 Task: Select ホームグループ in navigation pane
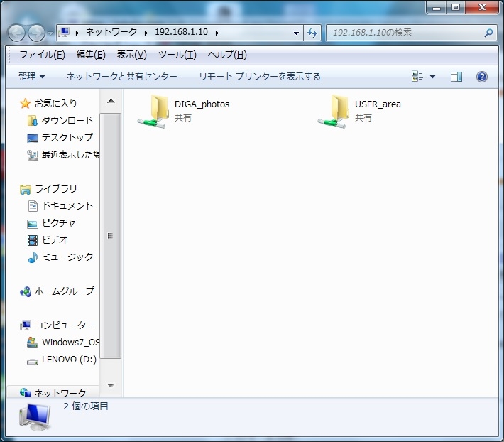[x=65, y=291]
